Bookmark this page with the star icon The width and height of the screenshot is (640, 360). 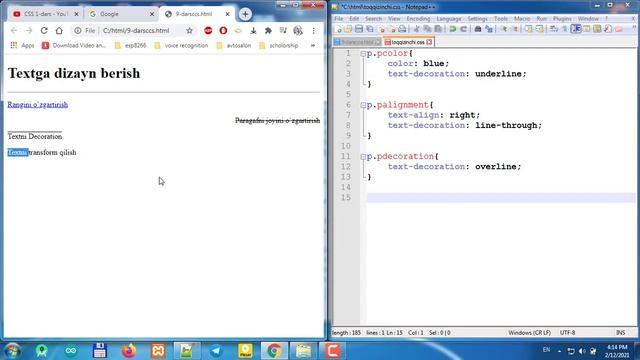189,31
